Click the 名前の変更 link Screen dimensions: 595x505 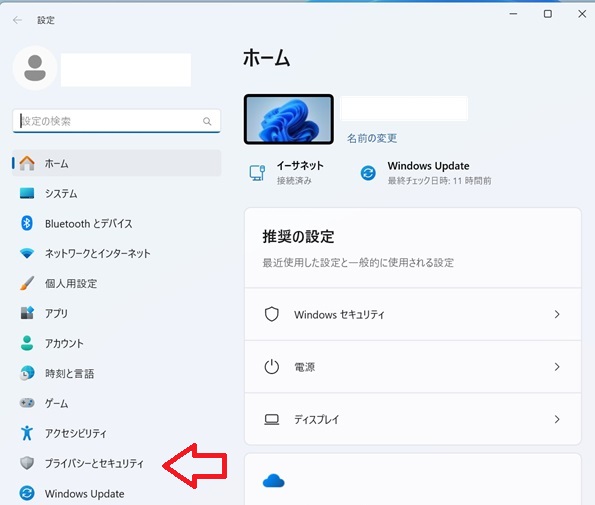[x=372, y=138]
